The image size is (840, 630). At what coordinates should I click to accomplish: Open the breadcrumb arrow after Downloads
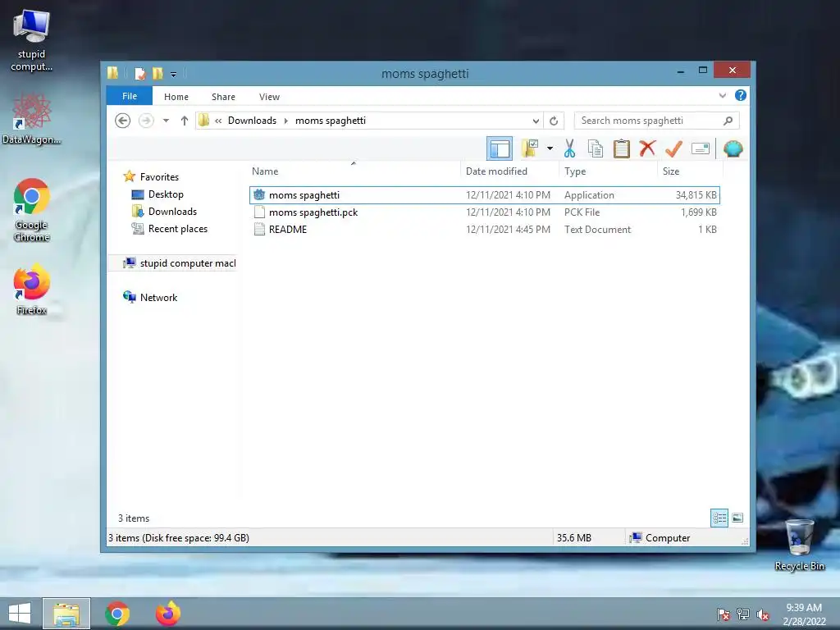pyautogui.click(x=285, y=121)
